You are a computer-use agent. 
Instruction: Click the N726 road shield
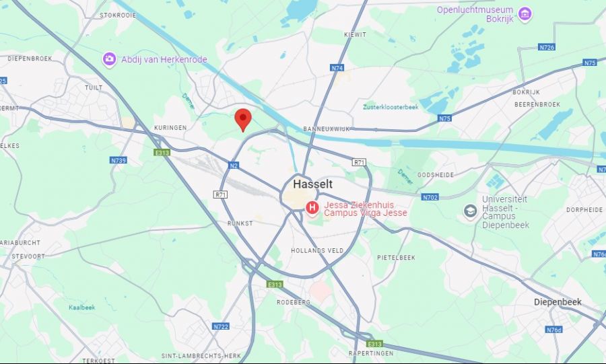point(547,47)
